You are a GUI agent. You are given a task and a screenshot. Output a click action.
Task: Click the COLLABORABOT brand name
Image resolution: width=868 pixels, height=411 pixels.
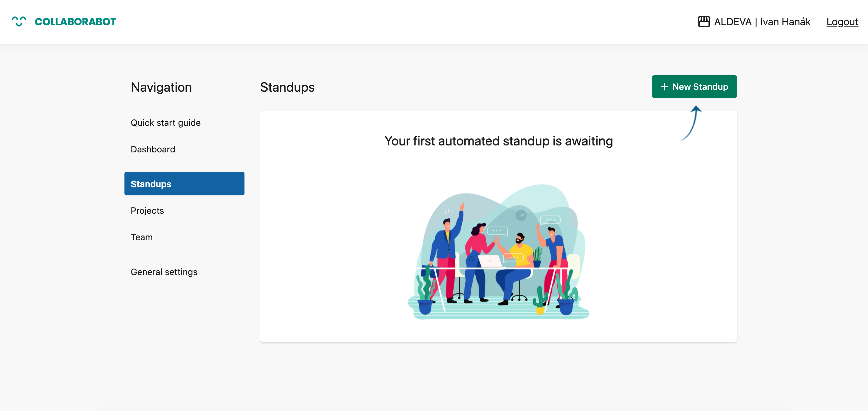point(75,22)
